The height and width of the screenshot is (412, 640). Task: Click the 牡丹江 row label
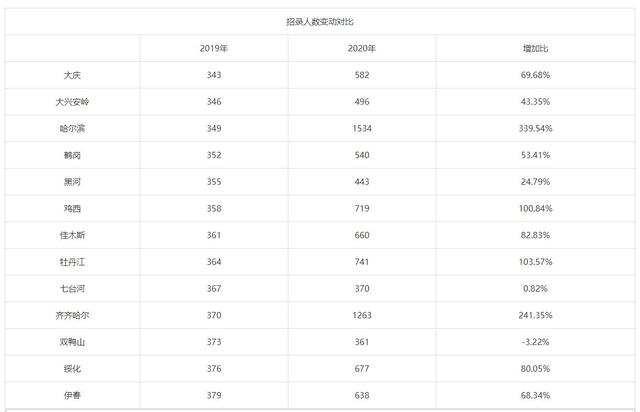click(72, 262)
